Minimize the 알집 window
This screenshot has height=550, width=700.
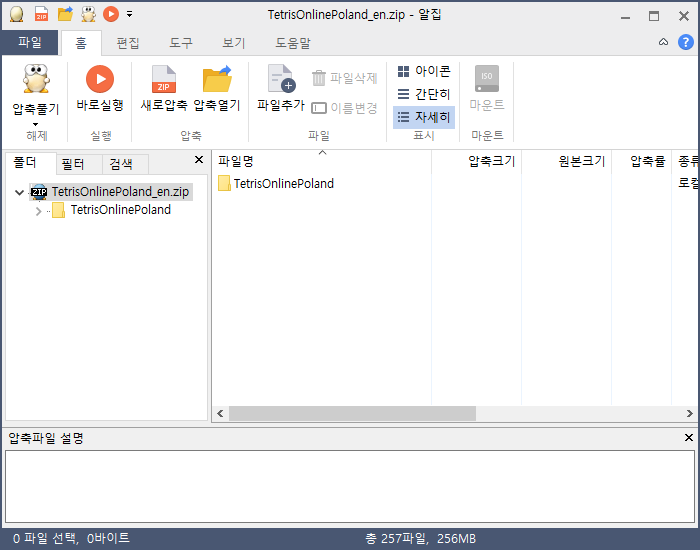point(625,17)
